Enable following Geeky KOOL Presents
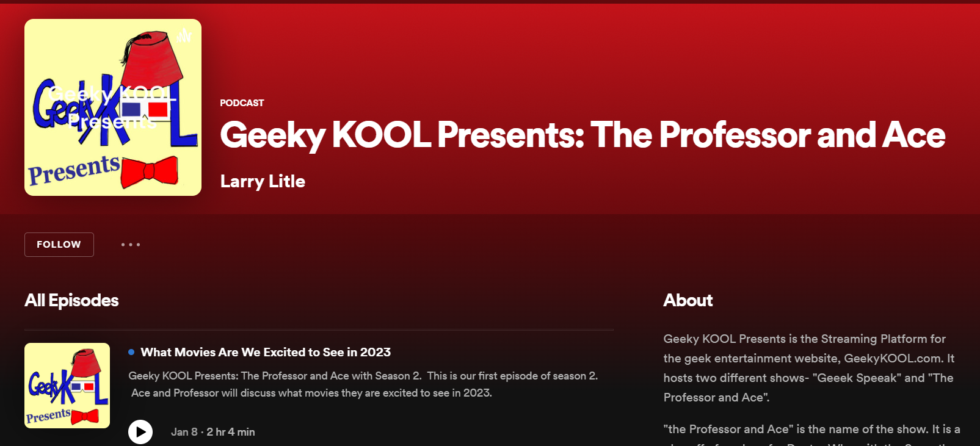Viewport: 980px width, 446px height. coord(59,244)
